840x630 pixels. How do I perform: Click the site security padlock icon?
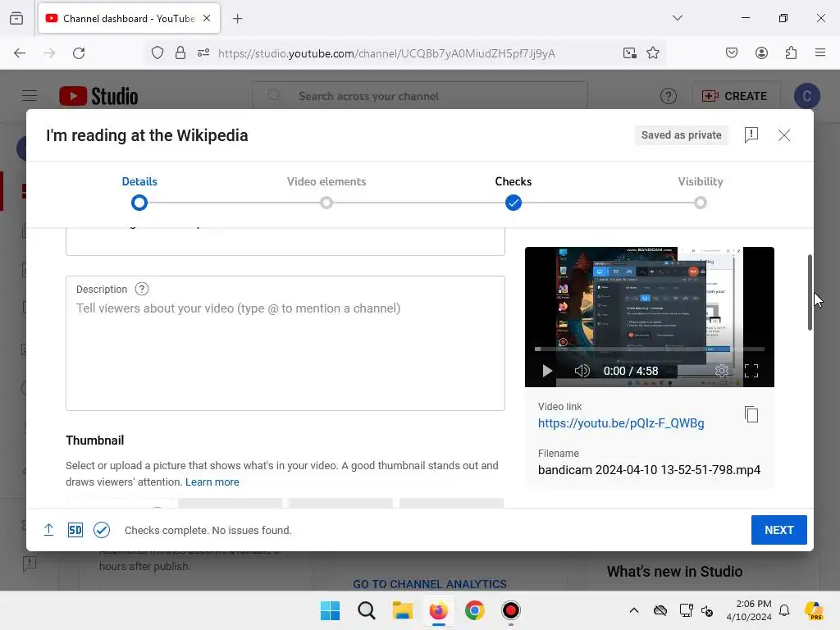point(180,52)
